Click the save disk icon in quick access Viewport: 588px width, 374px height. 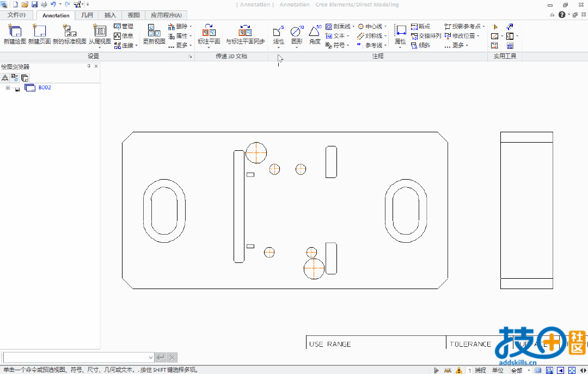click(x=34, y=4)
